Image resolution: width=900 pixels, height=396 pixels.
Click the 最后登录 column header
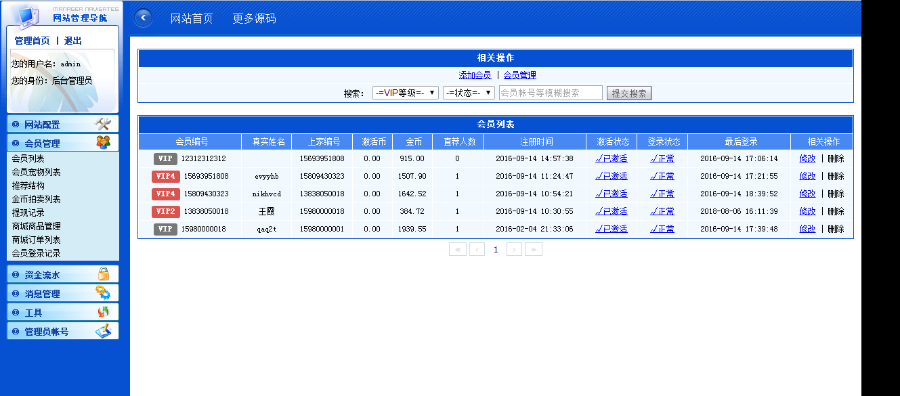[x=739, y=141]
